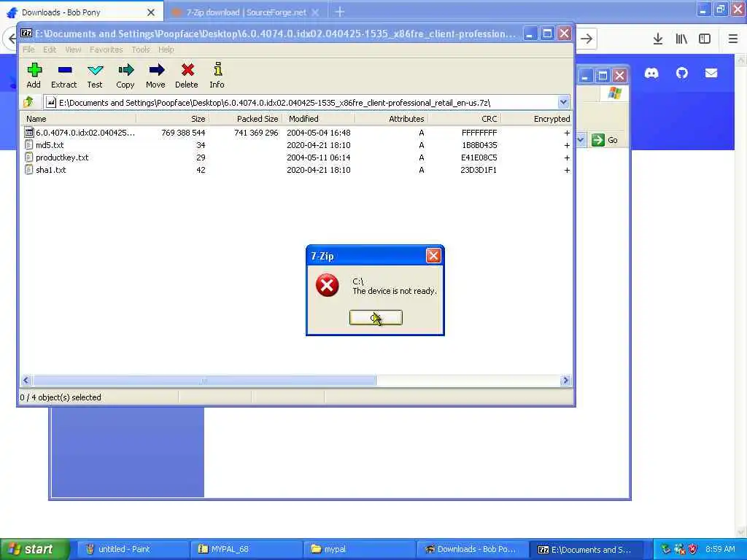Open the Tools menu in 7-Zip
The image size is (747, 560).
141,50
